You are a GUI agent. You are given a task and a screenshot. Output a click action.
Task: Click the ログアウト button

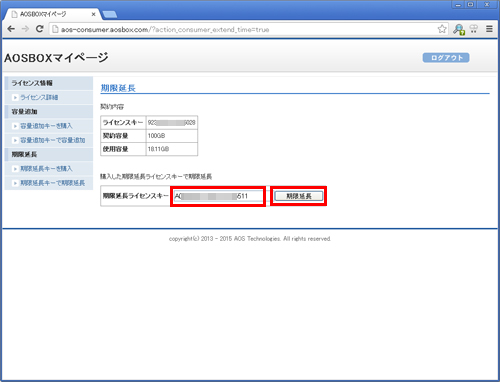coord(446,58)
